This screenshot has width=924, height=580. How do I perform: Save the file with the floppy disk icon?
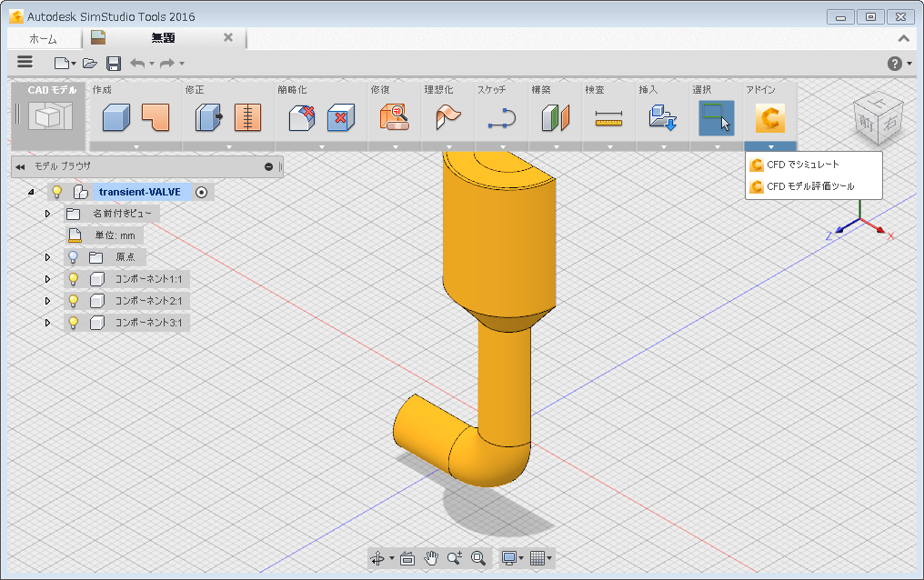click(114, 63)
